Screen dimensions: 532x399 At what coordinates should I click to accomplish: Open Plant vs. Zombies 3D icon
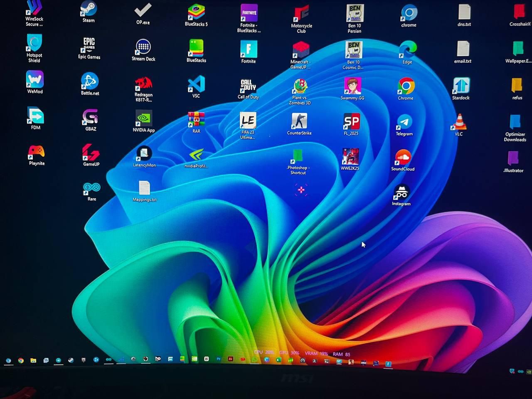pyautogui.click(x=300, y=92)
